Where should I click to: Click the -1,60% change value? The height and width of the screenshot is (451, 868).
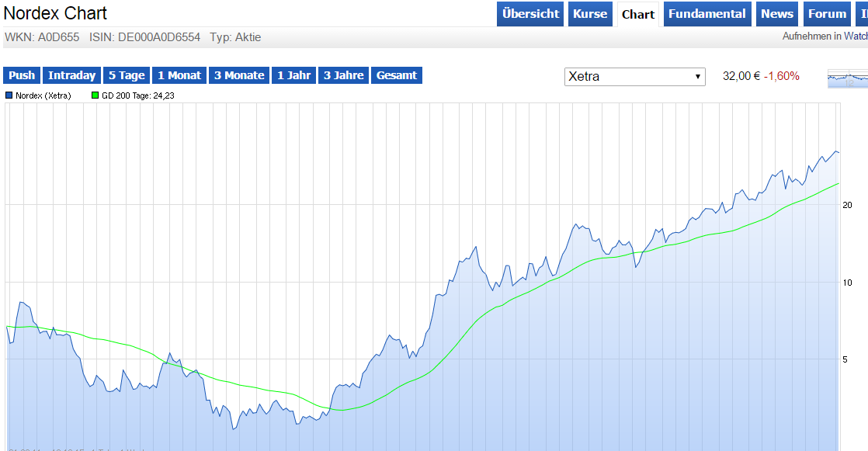point(782,76)
